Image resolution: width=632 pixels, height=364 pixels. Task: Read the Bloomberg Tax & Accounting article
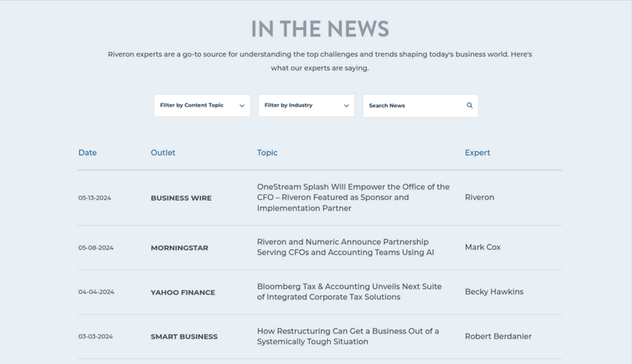(349, 291)
